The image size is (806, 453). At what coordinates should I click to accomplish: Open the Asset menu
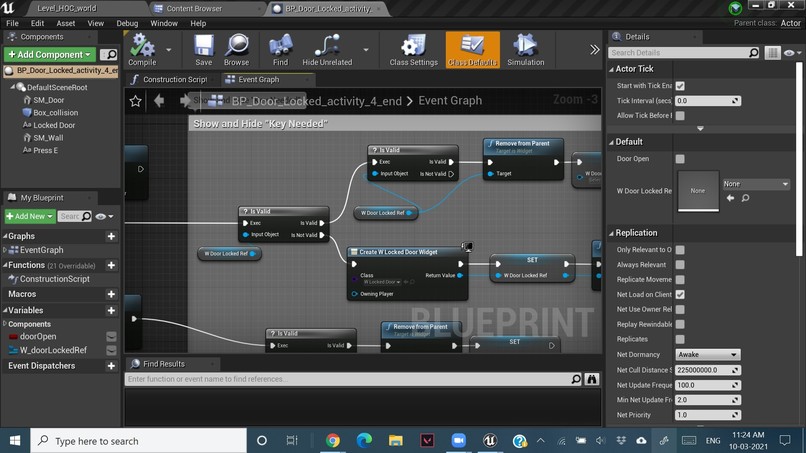pos(66,23)
